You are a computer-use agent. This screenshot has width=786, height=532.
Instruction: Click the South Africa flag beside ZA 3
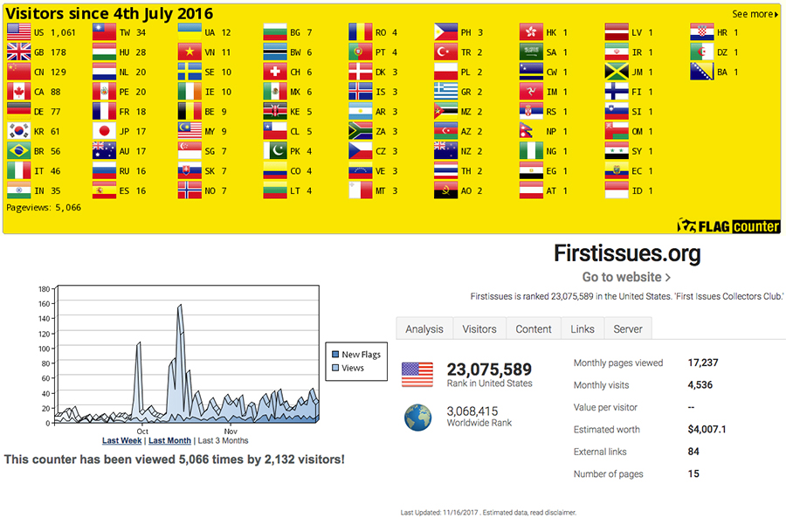pyautogui.click(x=361, y=131)
